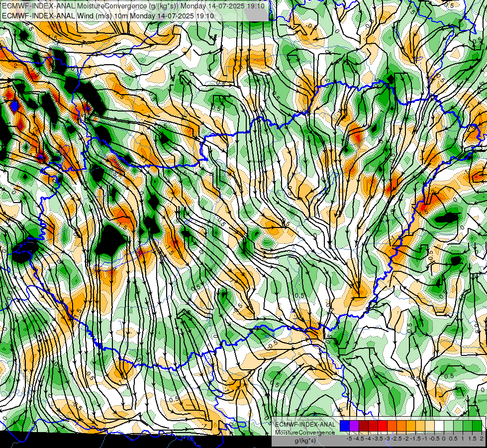
Task: Click the legend tick value 0
Action: click(x=444, y=439)
